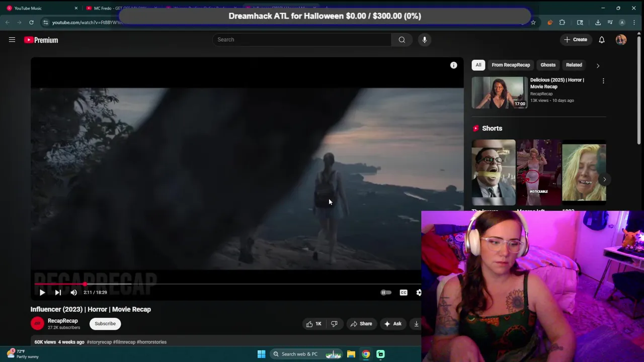
Task: Show video info card icon
Action: (x=453, y=65)
